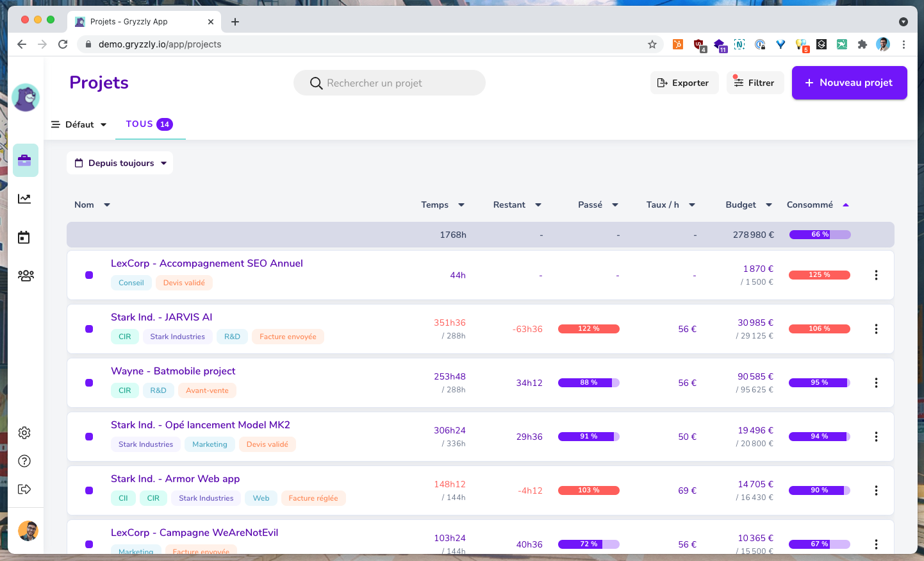Open options menu for Armor Web app
This screenshot has height=561, width=924.
pyautogui.click(x=876, y=490)
